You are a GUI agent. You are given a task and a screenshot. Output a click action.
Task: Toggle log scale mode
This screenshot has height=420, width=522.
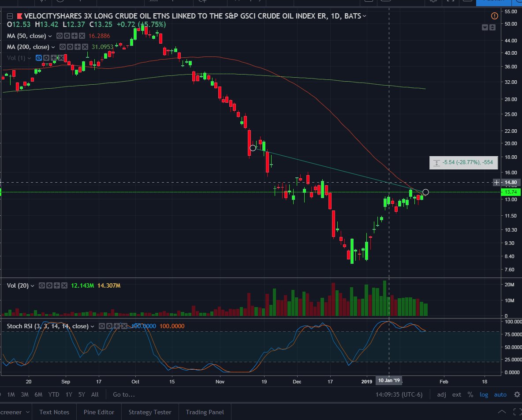[484, 395]
